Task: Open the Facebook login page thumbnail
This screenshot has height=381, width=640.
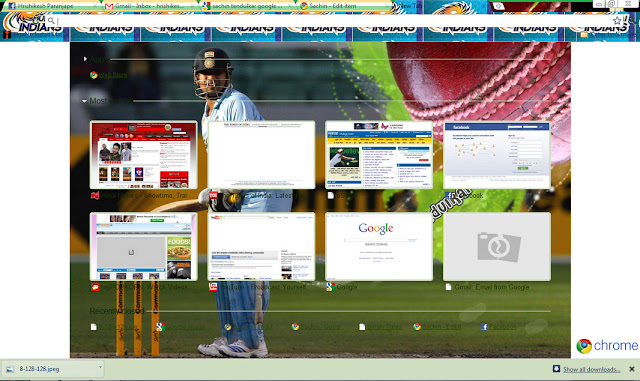Action: (x=497, y=155)
